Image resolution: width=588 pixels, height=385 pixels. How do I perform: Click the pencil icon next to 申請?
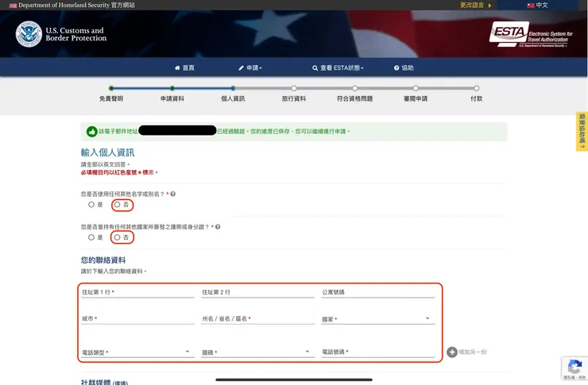point(241,67)
